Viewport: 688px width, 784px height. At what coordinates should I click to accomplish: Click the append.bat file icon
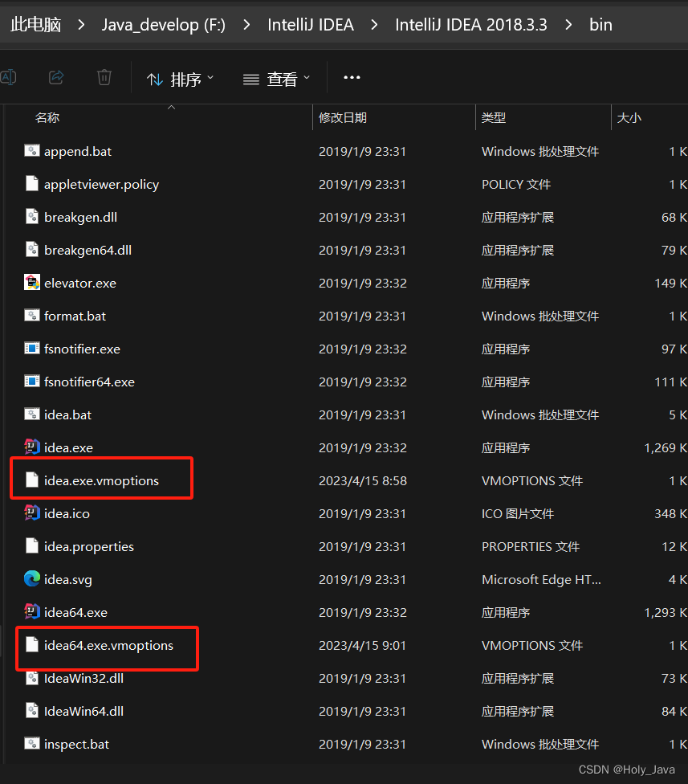32,150
